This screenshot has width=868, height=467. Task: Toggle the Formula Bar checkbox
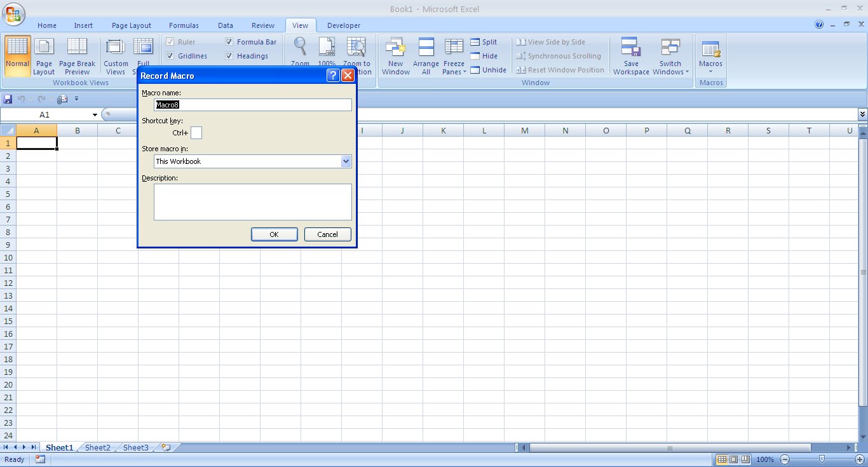tap(229, 42)
